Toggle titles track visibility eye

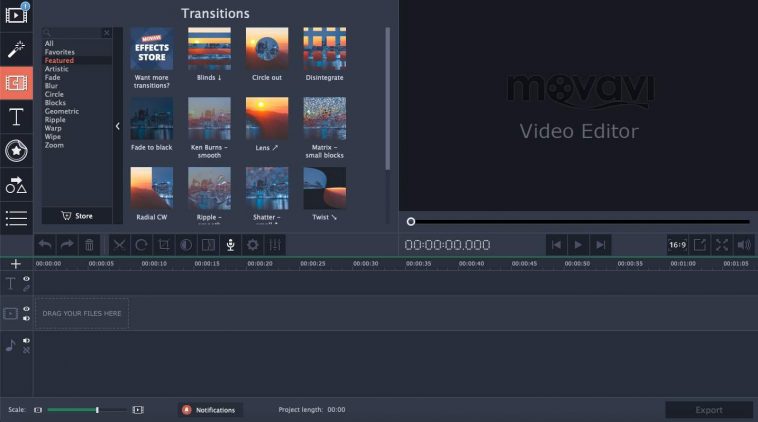point(27,279)
